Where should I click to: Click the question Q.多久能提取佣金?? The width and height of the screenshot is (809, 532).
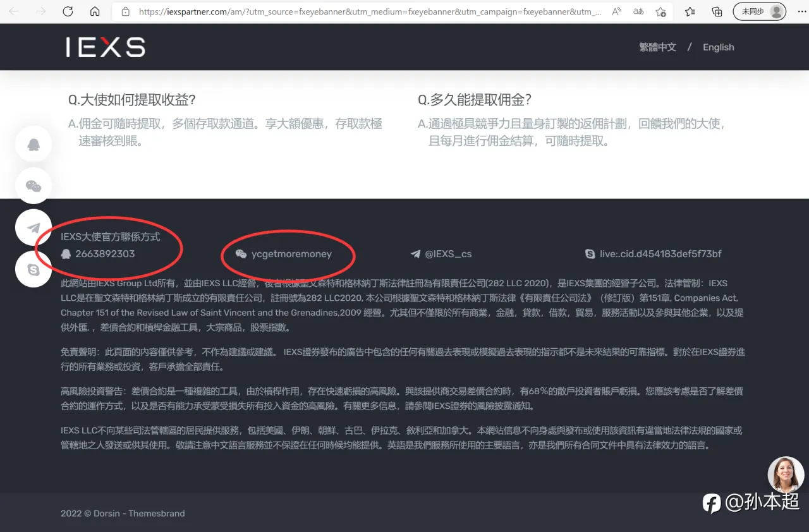(x=475, y=100)
